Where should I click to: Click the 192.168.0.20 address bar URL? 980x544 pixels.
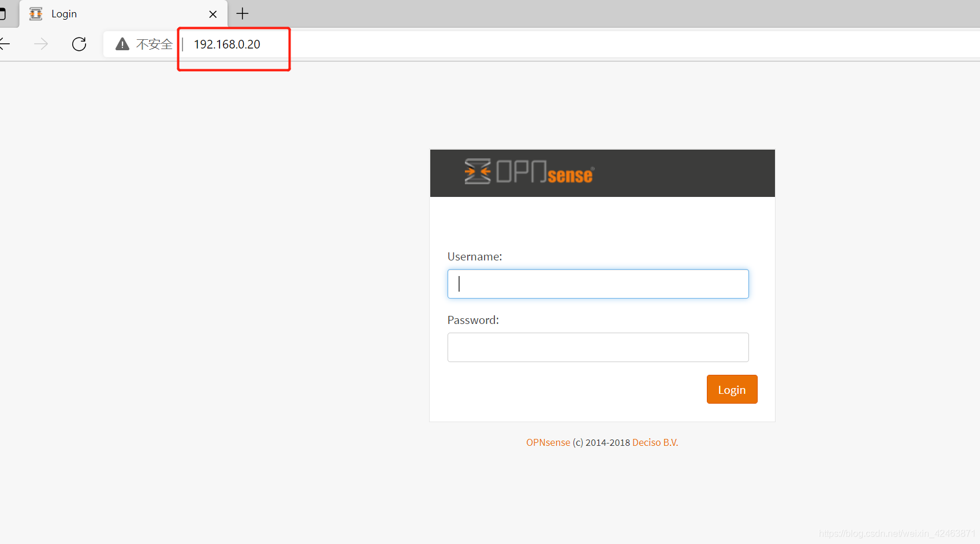[x=227, y=44]
